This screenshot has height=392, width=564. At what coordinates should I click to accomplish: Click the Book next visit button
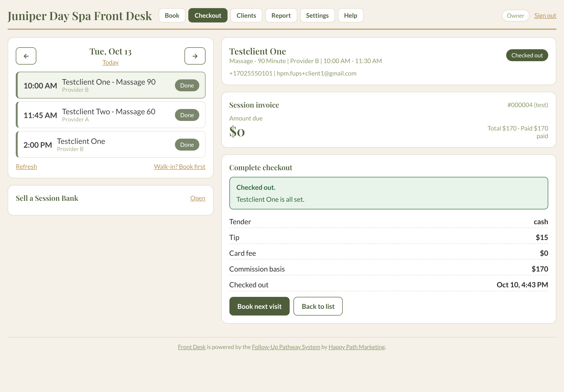(259, 306)
